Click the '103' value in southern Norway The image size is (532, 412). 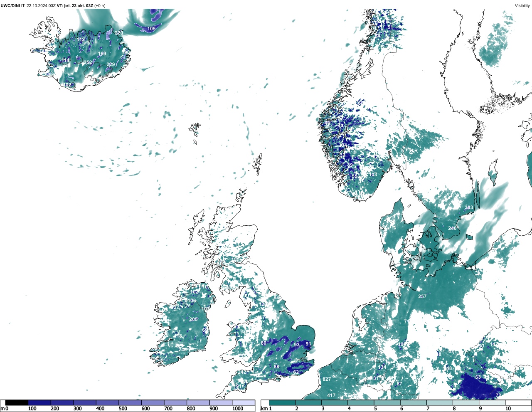coord(373,175)
